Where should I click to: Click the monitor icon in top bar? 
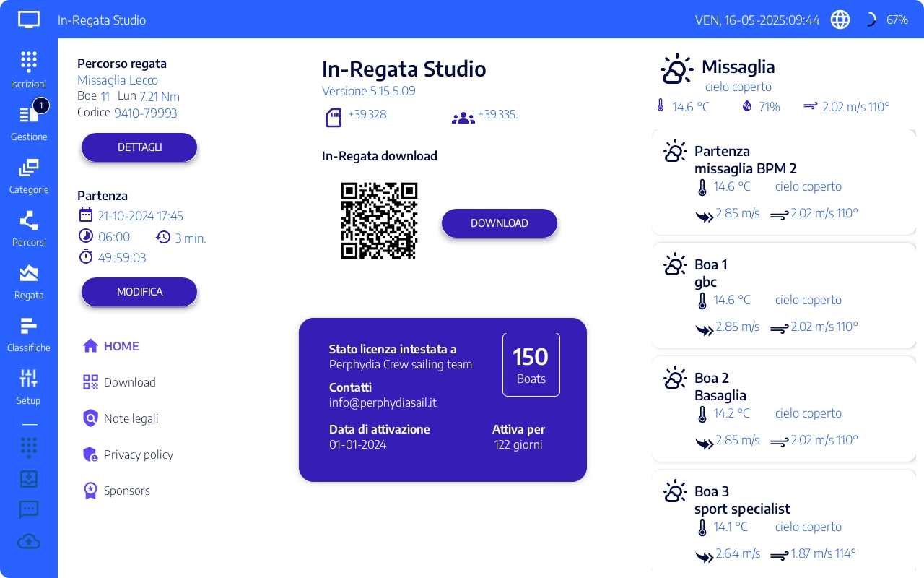(x=29, y=20)
